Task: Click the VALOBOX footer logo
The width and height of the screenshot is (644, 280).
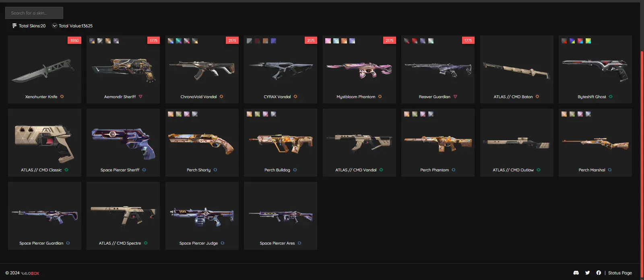Action: click(x=30, y=273)
